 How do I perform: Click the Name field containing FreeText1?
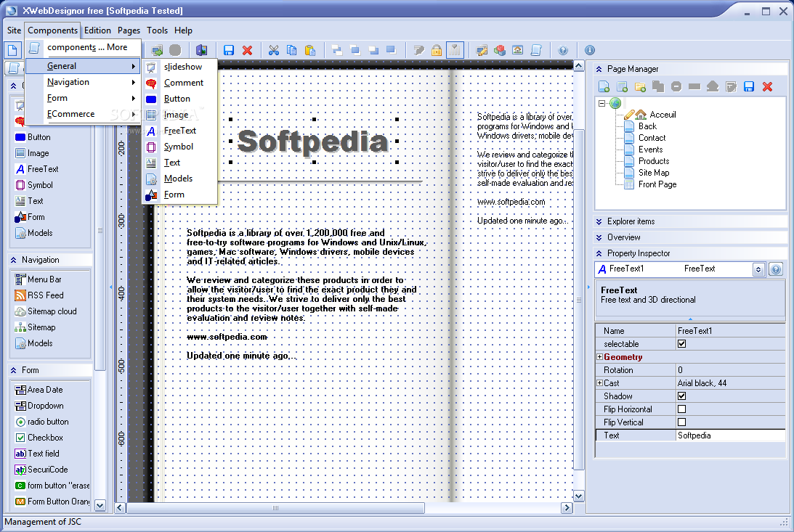[x=731, y=331]
